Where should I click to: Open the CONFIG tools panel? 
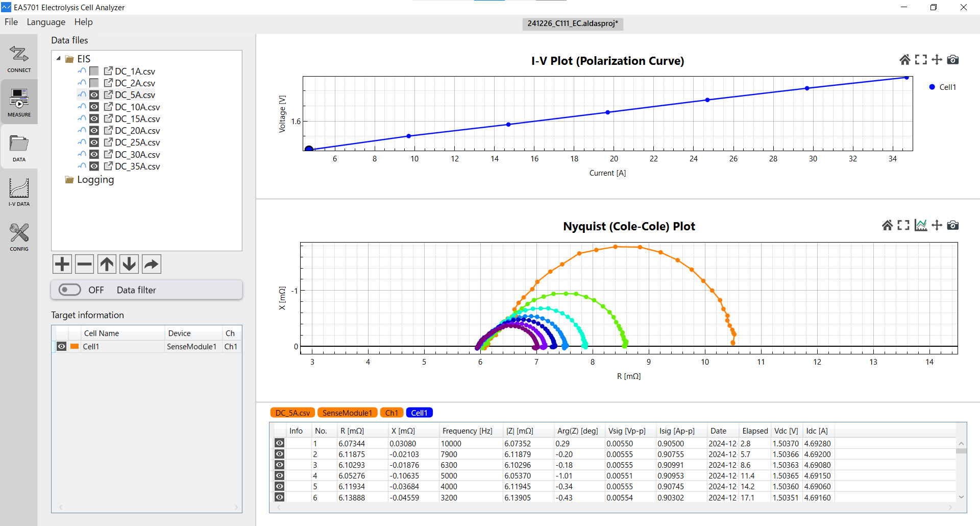[x=19, y=237]
